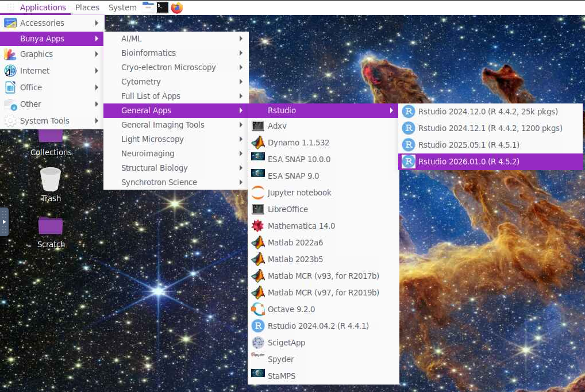Click the Rstudio 2024.12.0 R icon

[408, 112]
